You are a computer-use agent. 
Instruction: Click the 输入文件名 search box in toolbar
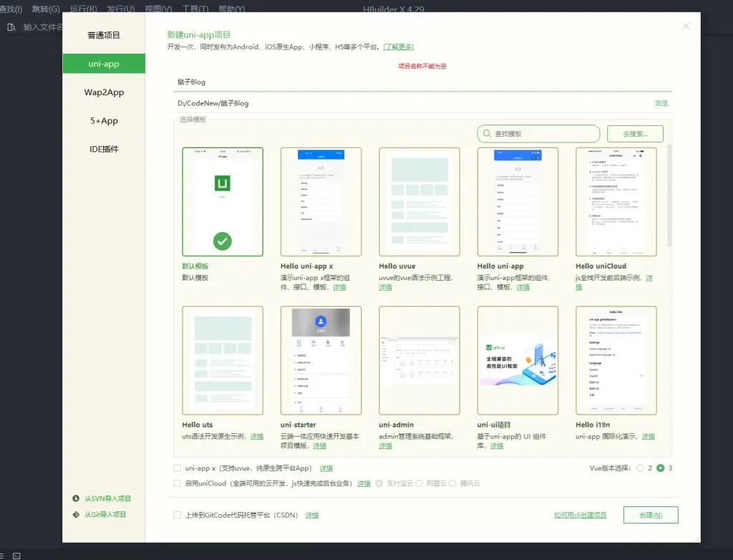(x=42, y=27)
